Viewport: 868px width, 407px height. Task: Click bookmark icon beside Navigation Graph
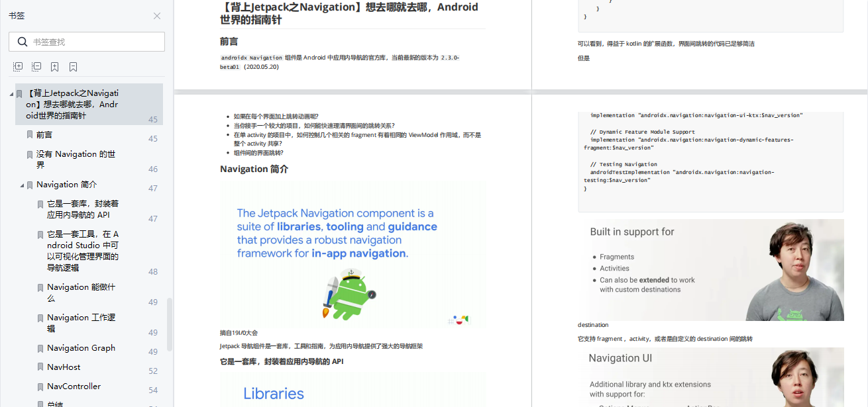(x=40, y=348)
